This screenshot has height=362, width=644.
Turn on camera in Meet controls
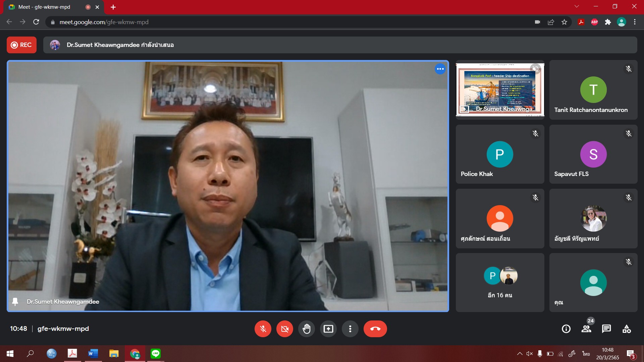[x=285, y=329]
